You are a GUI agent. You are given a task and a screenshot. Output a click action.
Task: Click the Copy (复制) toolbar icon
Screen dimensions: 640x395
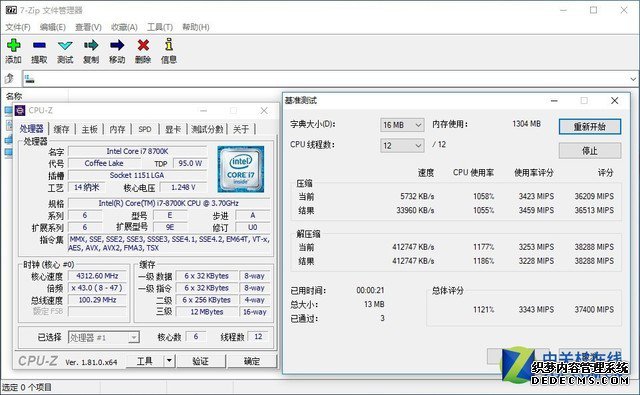(91, 45)
